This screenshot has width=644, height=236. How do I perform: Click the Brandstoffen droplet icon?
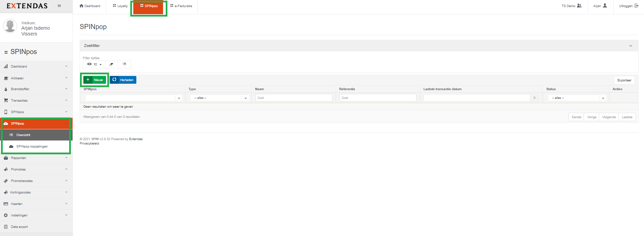6,89
